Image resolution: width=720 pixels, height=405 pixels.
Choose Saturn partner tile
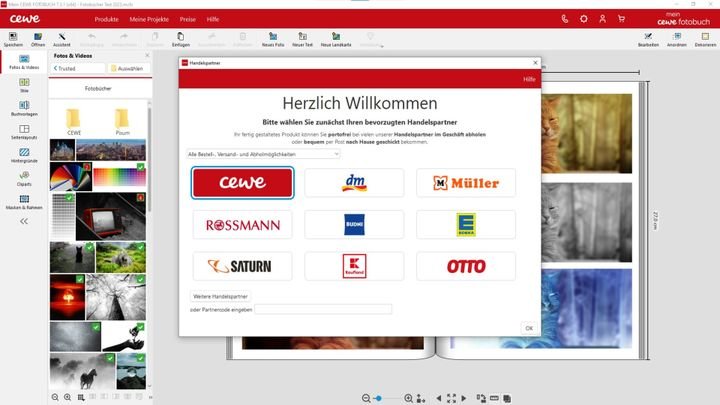[242, 266]
